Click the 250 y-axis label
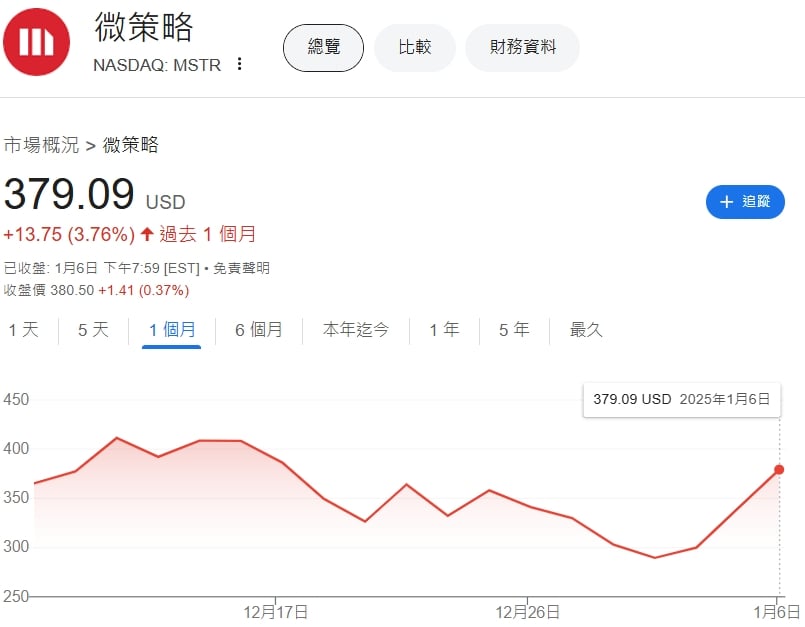 point(16,596)
